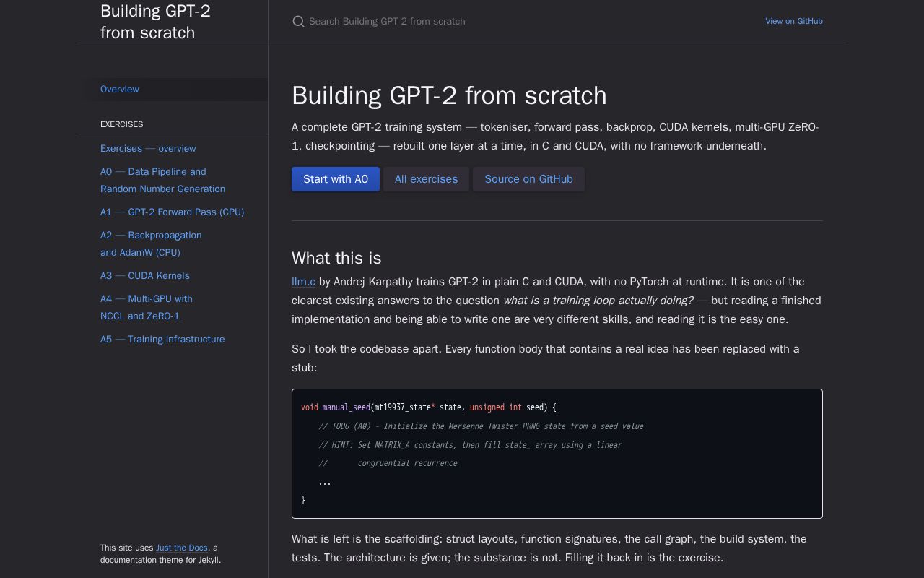This screenshot has height=578, width=924.
Task: Click the All exercises button
Action: pos(426,179)
